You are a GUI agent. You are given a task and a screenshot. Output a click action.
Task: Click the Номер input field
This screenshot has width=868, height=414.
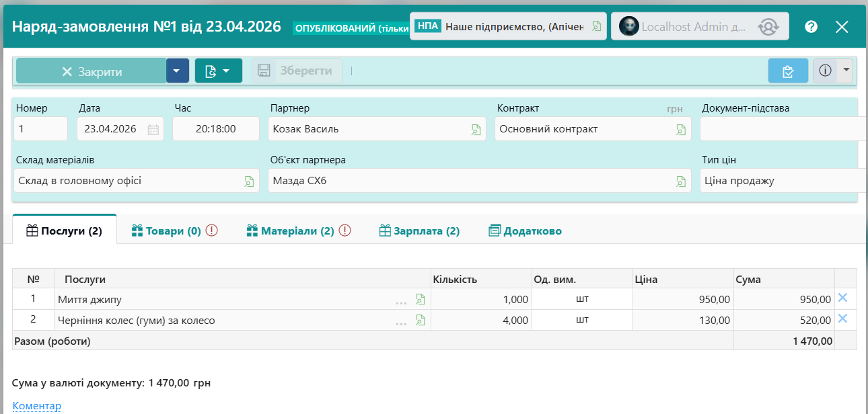(41, 129)
